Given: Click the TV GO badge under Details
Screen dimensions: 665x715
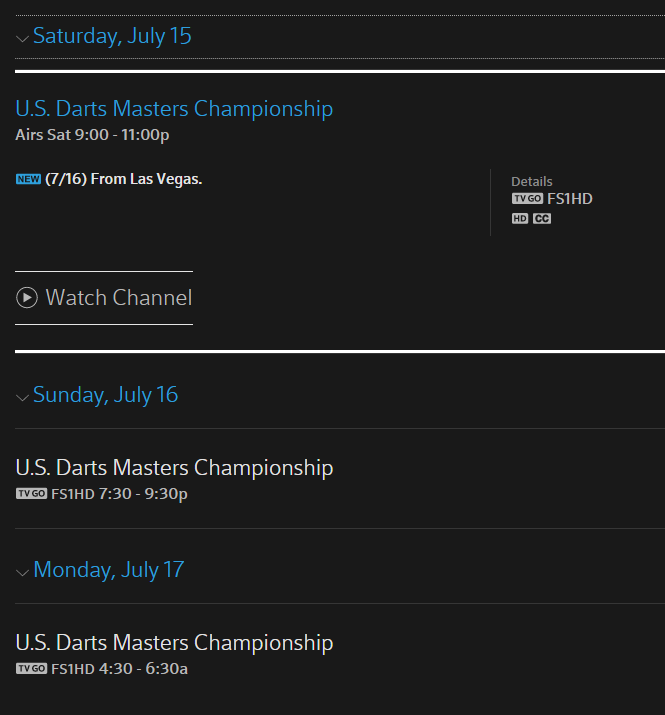Looking at the screenshot, I should pos(527,199).
